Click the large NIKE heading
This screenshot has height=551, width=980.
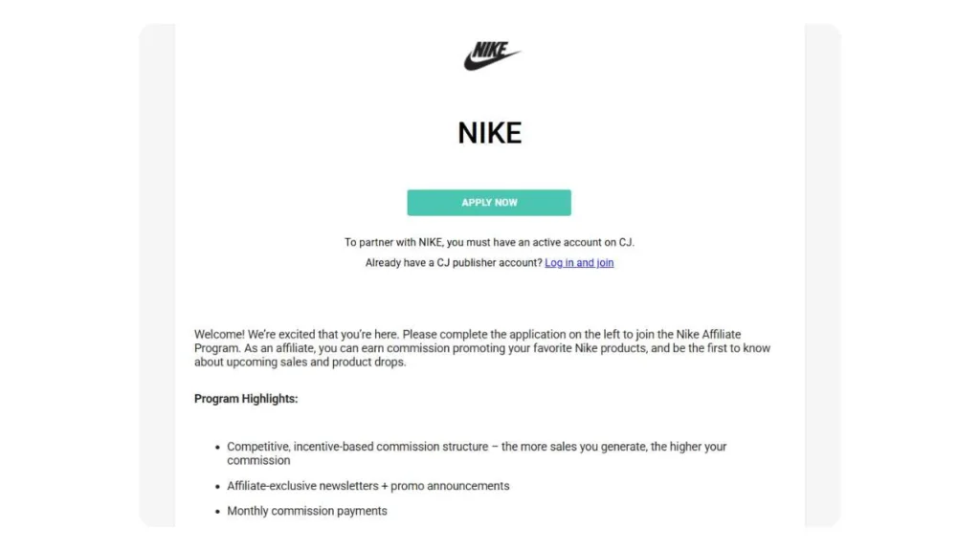point(489,133)
